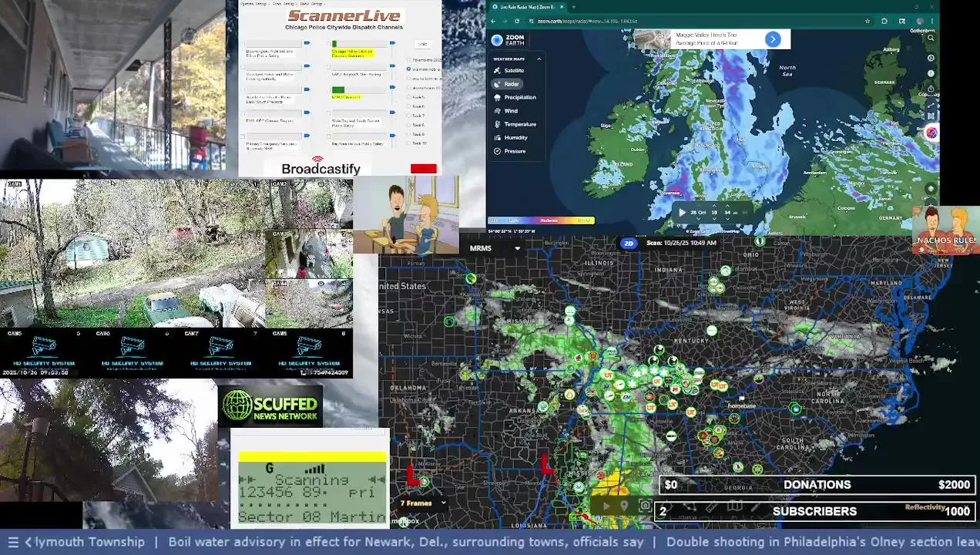Click the ad's blue arrow button
The height and width of the screenshot is (555, 980).
point(773,39)
